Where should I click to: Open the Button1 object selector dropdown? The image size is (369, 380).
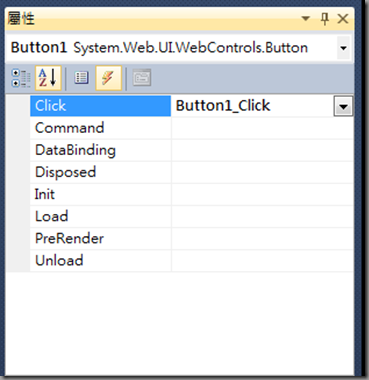click(343, 48)
